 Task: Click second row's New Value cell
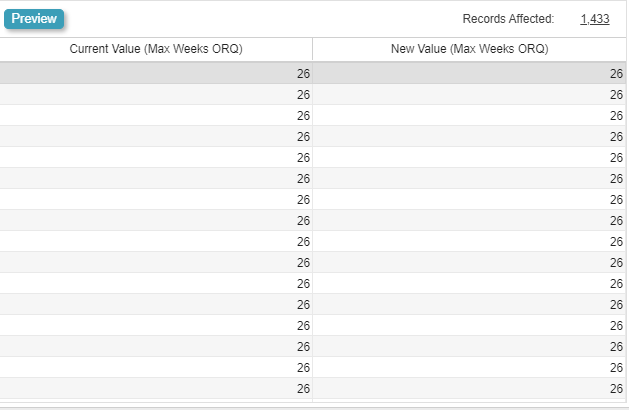point(469,94)
